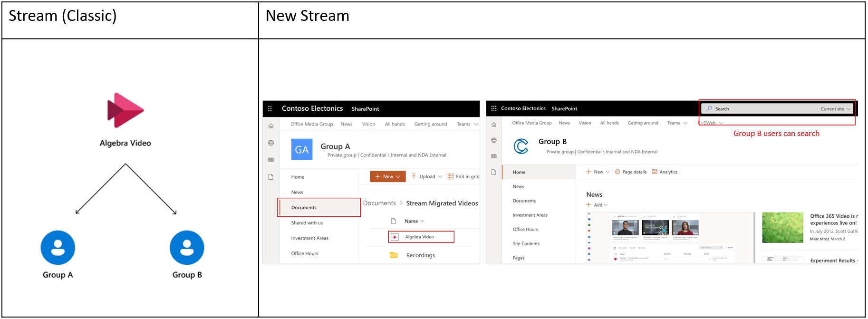Click the Recordings folder icon
868x319 pixels.
point(394,255)
